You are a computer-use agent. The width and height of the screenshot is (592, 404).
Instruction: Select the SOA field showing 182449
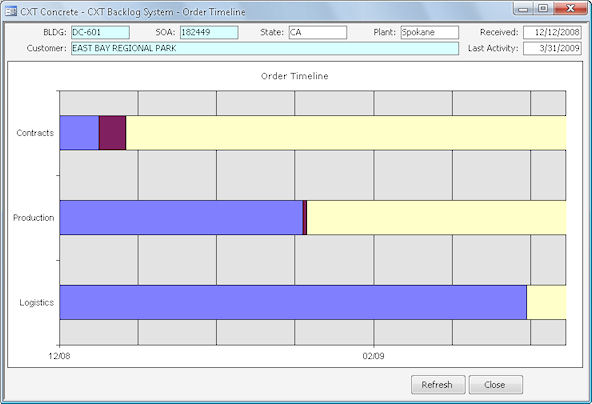click(x=209, y=32)
